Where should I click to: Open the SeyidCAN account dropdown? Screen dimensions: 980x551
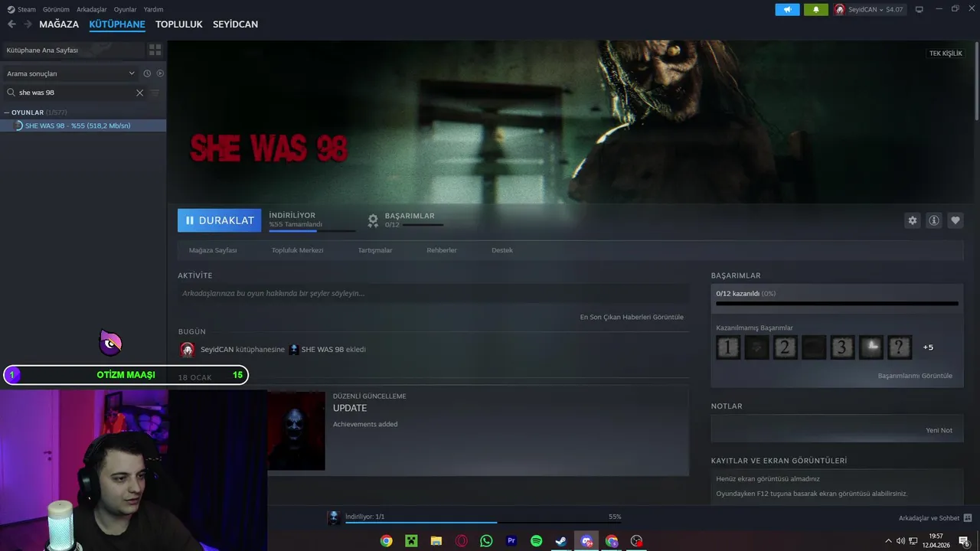(868, 9)
